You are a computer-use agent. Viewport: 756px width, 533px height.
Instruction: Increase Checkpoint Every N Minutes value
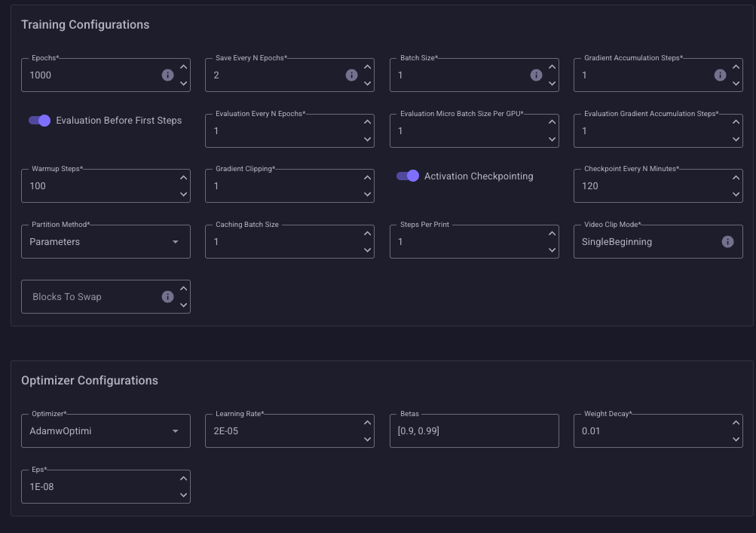(x=736, y=178)
